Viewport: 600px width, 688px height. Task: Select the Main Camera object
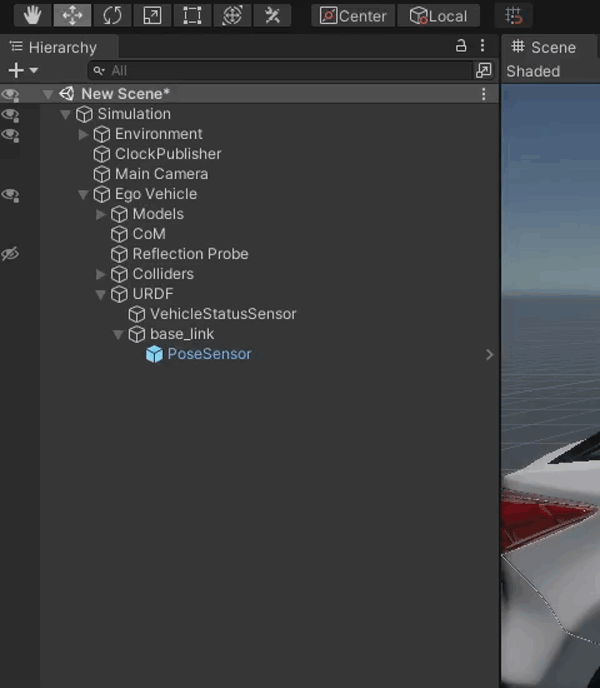162,174
